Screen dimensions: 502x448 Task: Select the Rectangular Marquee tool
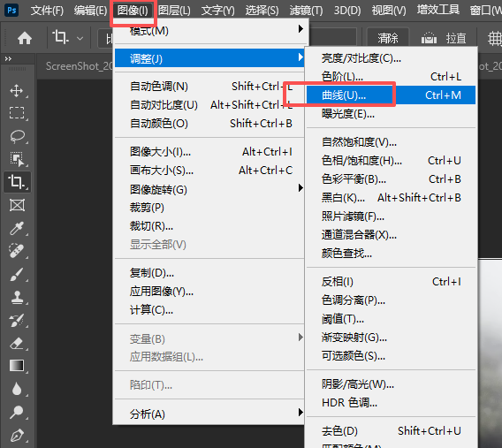(16, 113)
